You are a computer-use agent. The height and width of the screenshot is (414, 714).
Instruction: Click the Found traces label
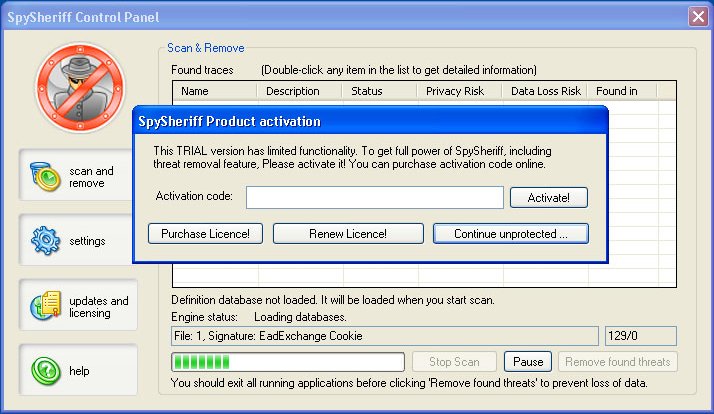(x=202, y=70)
